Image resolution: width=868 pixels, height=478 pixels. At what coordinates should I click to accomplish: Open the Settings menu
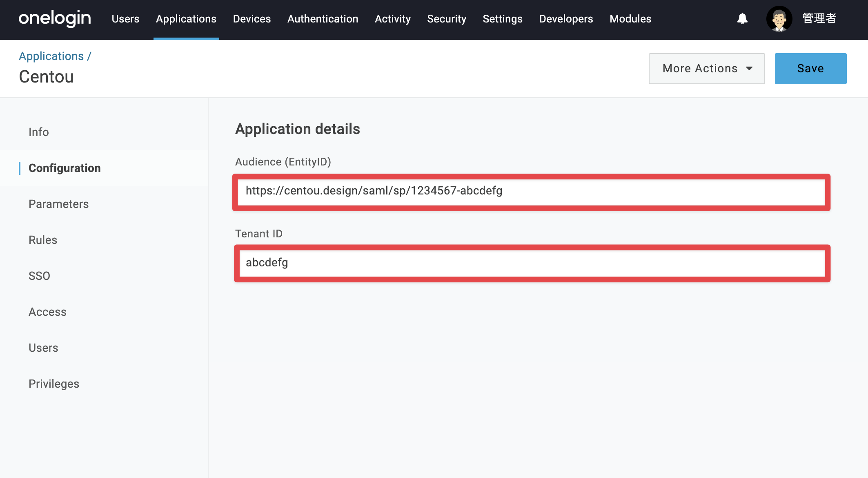click(503, 19)
